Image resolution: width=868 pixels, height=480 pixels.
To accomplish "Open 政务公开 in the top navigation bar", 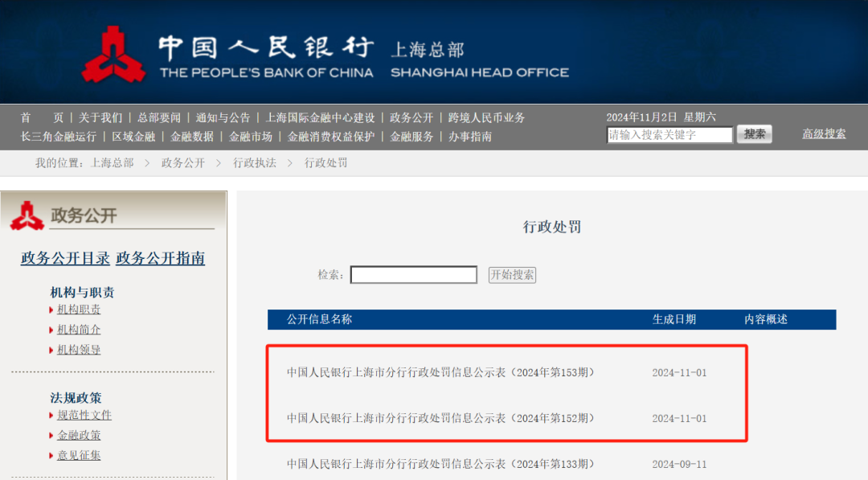I will click(411, 117).
